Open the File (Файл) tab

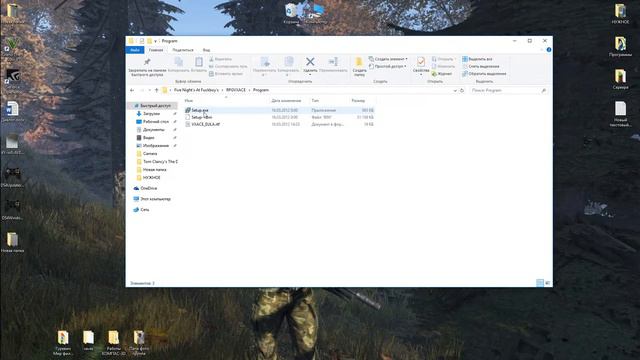(135, 50)
